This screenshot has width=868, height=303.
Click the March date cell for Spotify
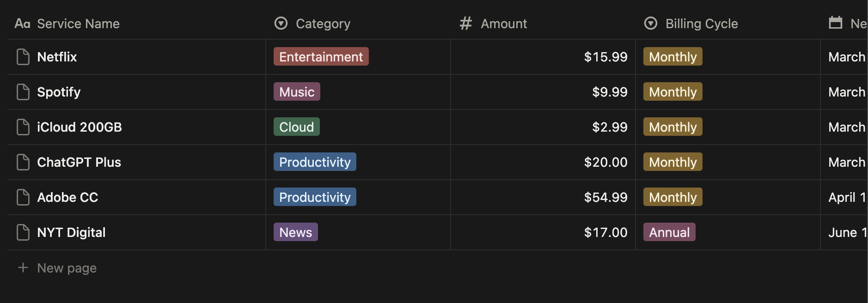point(844,92)
